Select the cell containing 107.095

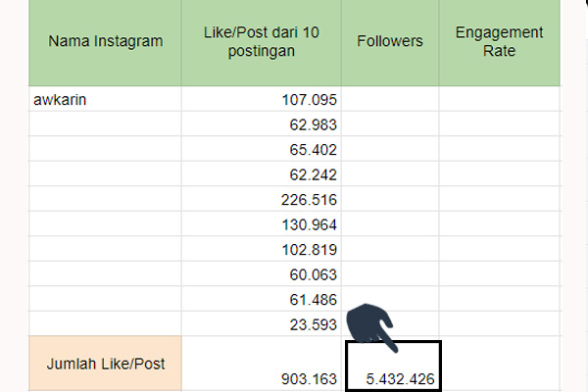point(262,99)
